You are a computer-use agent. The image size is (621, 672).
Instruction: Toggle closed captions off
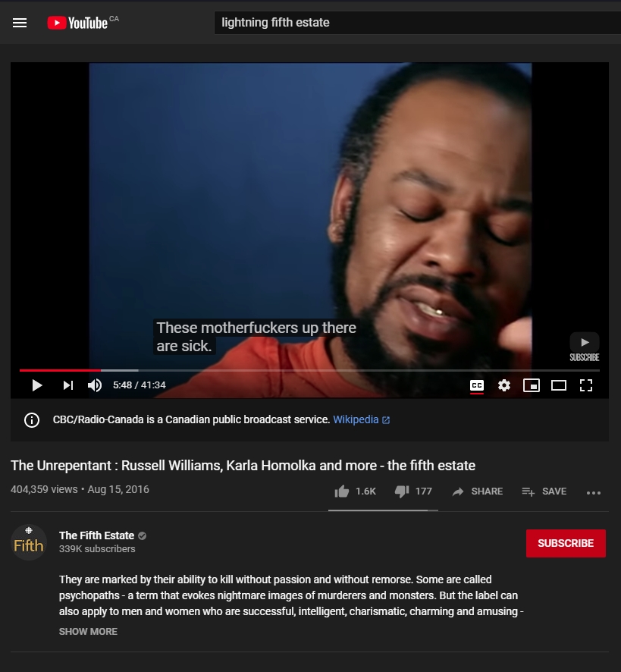click(x=477, y=385)
